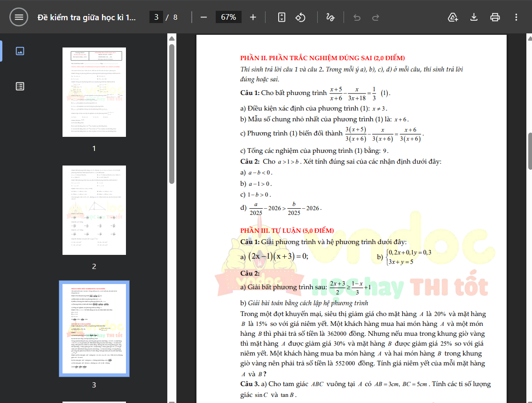Click the document title text
This screenshot has width=532, height=403.
(86, 17)
